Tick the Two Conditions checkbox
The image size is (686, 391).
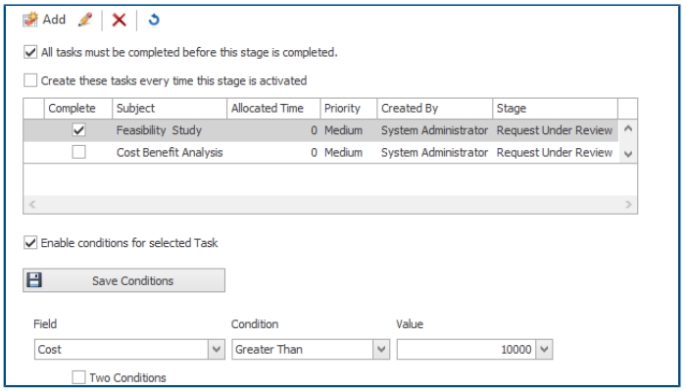tap(79, 377)
